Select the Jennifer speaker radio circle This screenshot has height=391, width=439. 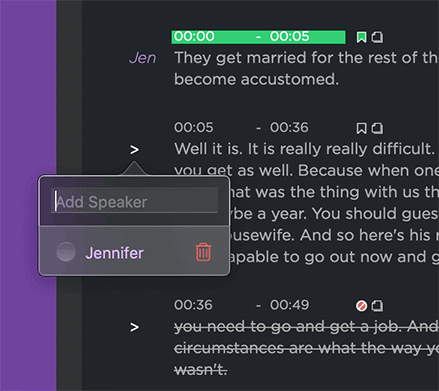[66, 252]
